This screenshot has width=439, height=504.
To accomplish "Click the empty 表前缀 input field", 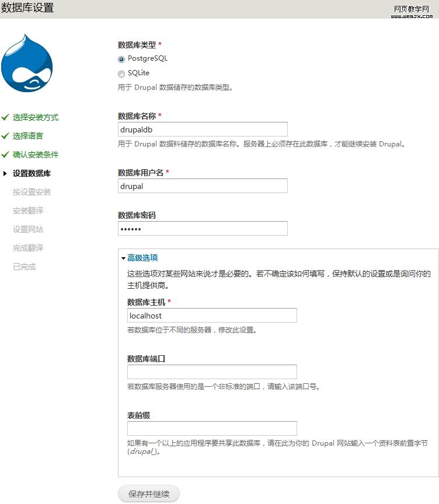I will [212, 429].
